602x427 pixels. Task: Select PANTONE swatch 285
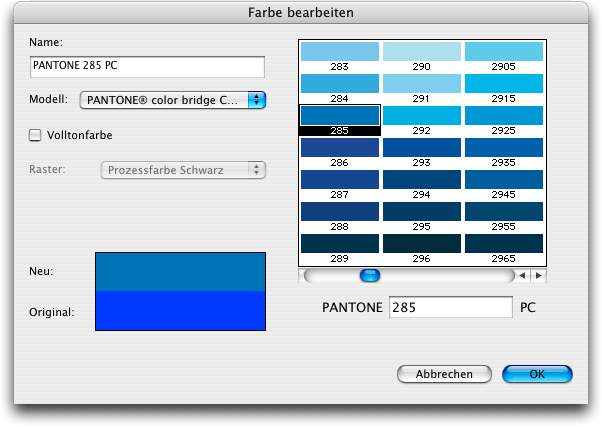click(x=340, y=116)
